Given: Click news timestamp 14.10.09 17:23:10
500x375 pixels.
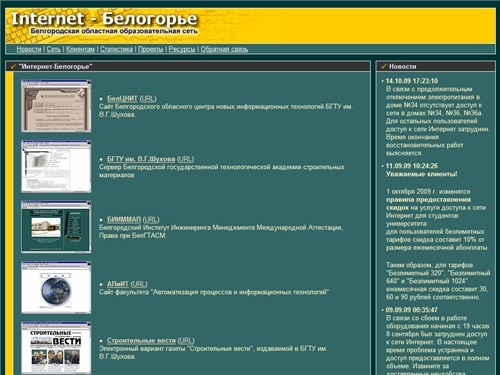Looking at the screenshot, I should 412,81.
